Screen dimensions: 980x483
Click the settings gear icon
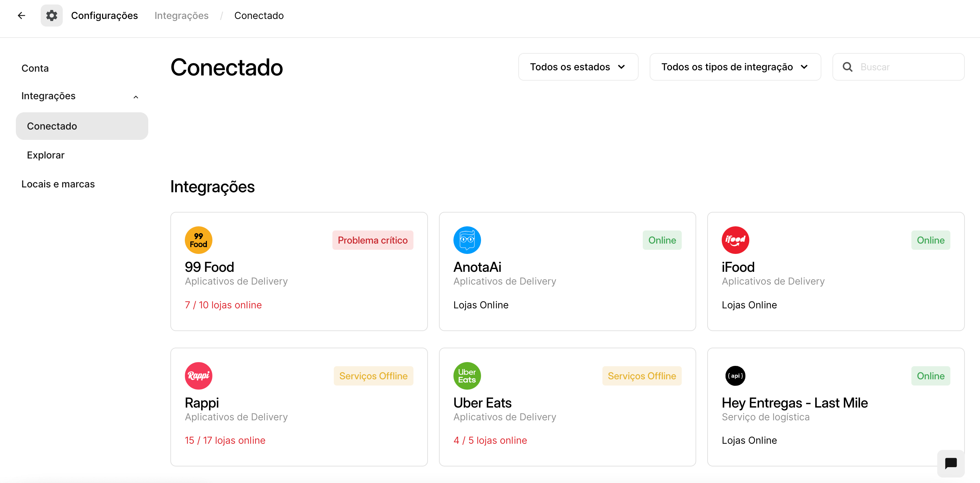52,16
